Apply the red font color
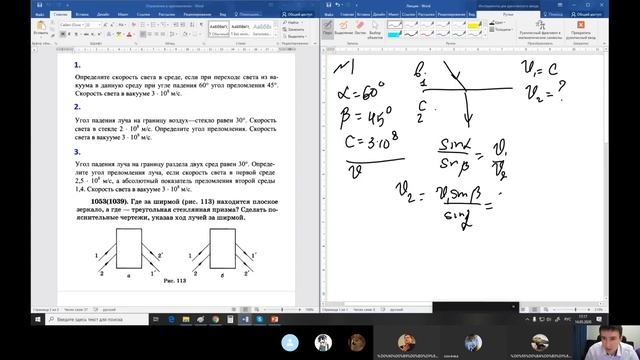The image size is (640, 360). [130, 34]
